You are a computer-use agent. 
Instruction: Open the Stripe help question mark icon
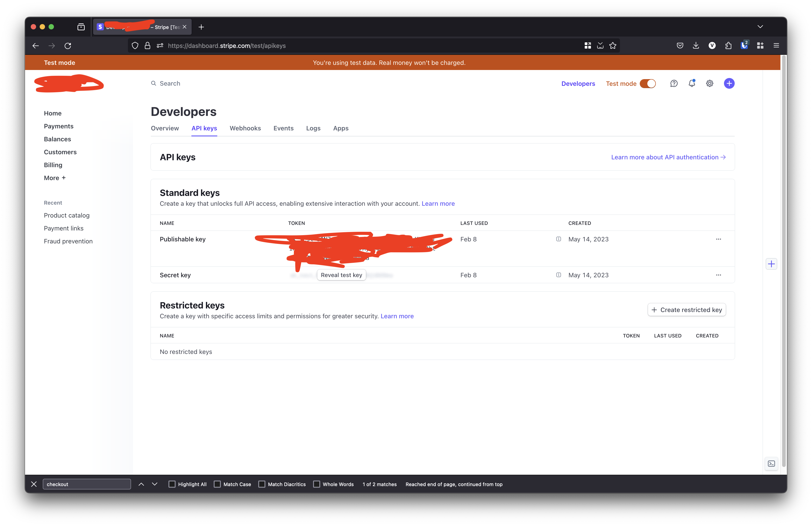674,83
